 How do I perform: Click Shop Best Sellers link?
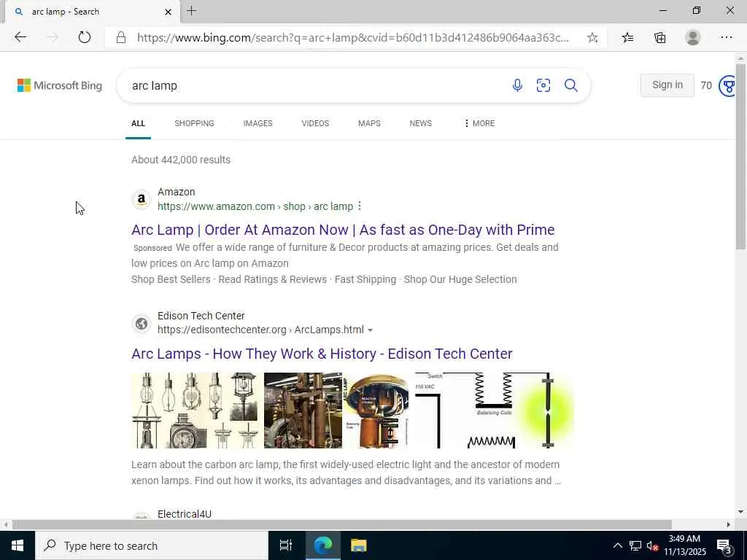click(x=171, y=279)
